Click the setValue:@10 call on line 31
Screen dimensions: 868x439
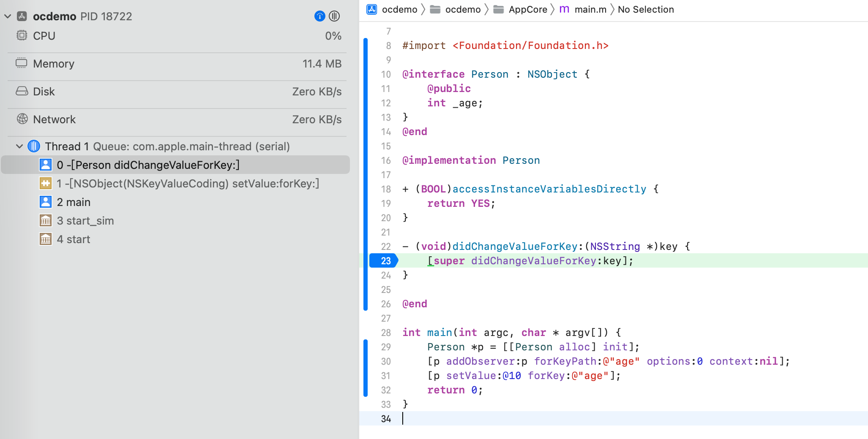pyautogui.click(x=483, y=376)
